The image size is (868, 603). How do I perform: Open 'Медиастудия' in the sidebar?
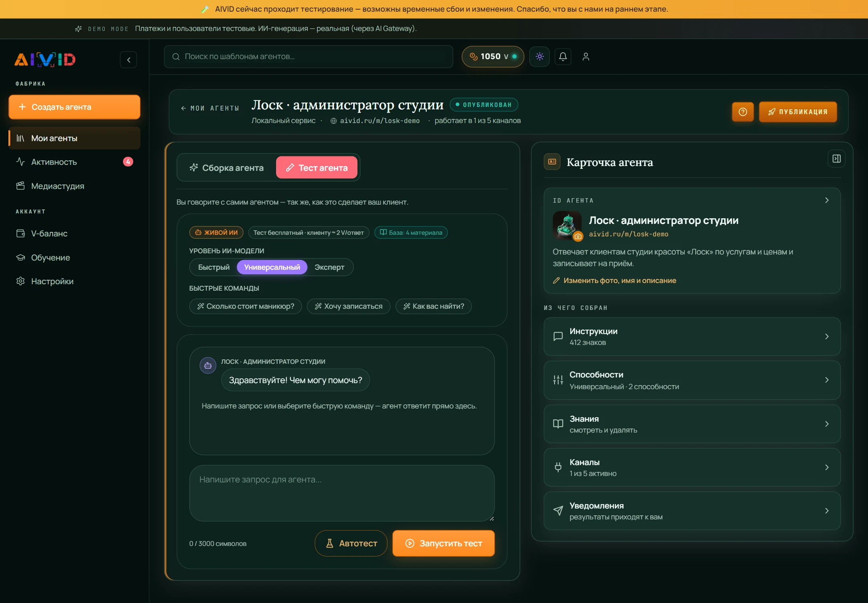[74, 186]
